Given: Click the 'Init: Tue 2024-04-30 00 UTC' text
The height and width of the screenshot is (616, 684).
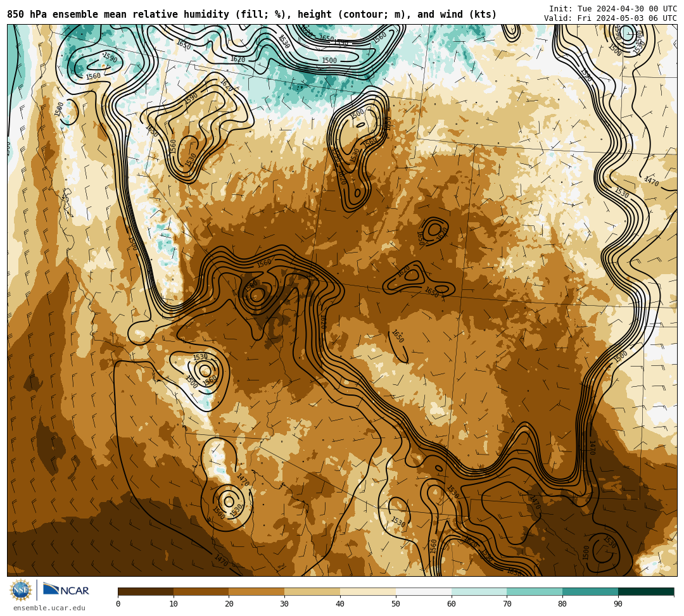Looking at the screenshot, I should [x=613, y=9].
